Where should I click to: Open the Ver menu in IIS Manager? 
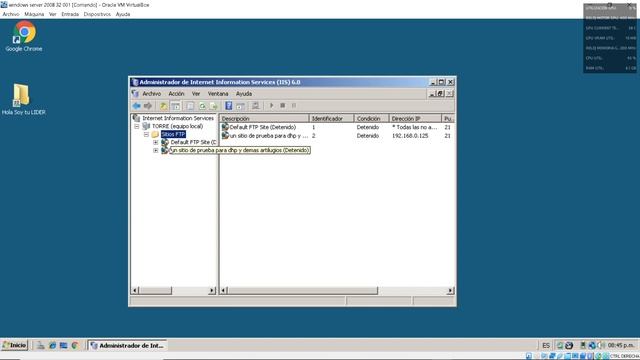pyautogui.click(x=196, y=93)
